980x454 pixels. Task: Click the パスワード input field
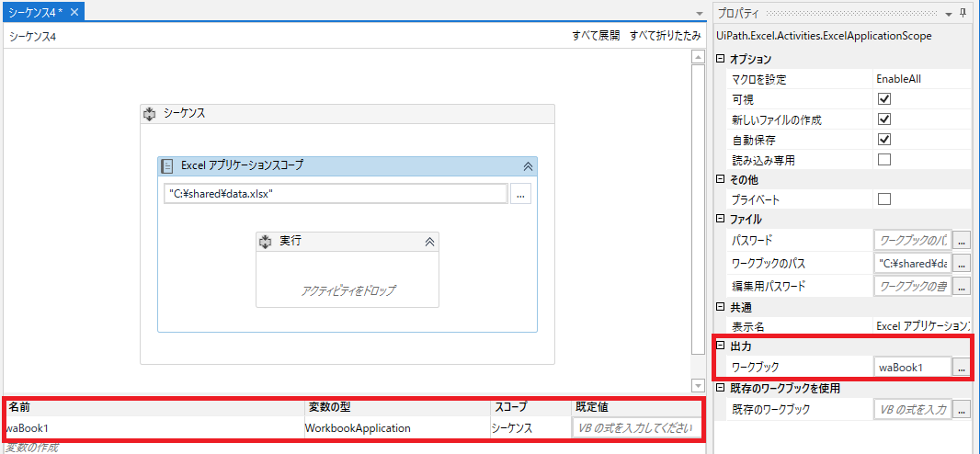coord(913,240)
